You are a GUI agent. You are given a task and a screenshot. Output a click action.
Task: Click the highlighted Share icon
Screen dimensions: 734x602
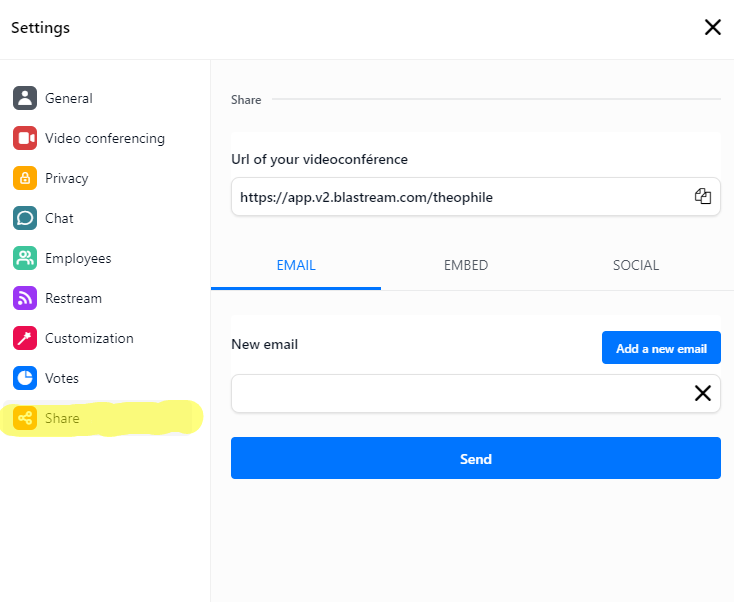(25, 418)
